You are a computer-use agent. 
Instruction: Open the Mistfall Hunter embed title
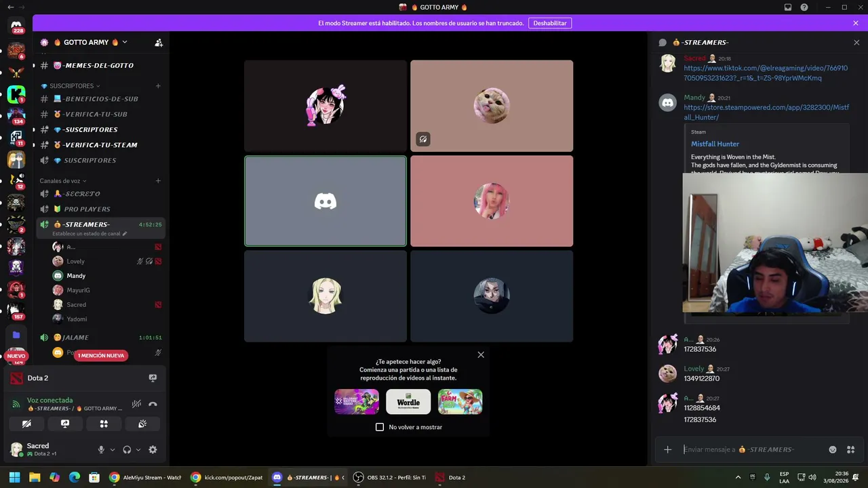(x=715, y=144)
